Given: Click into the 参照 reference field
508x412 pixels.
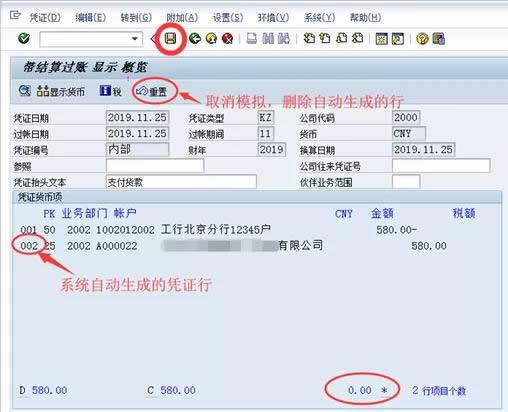Looking at the screenshot, I should click(155, 166).
